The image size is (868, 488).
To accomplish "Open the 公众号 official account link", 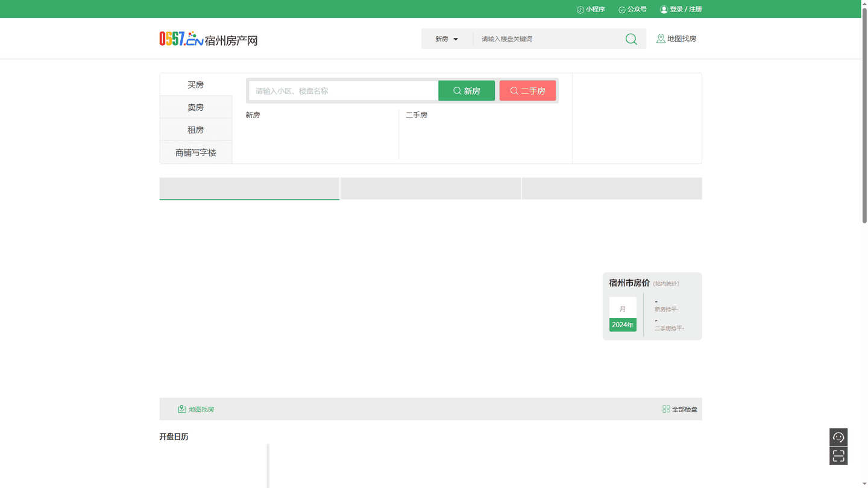I will pyautogui.click(x=632, y=9).
